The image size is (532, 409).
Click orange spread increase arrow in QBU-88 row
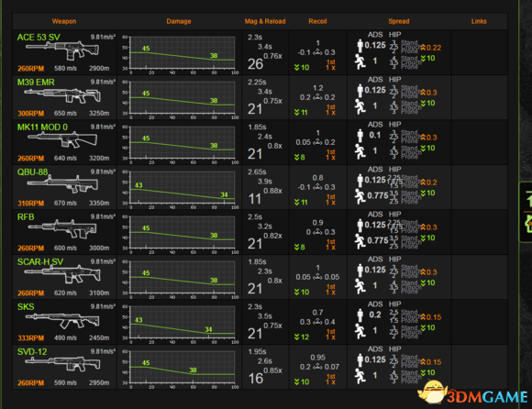point(423,182)
